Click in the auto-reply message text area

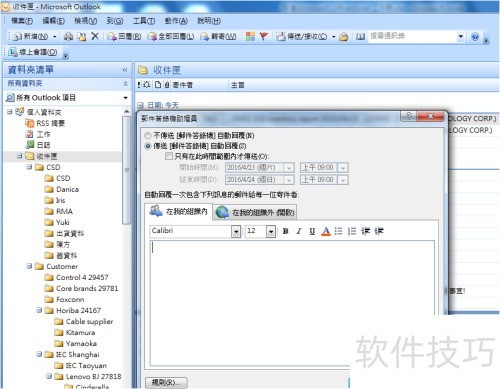click(292, 303)
